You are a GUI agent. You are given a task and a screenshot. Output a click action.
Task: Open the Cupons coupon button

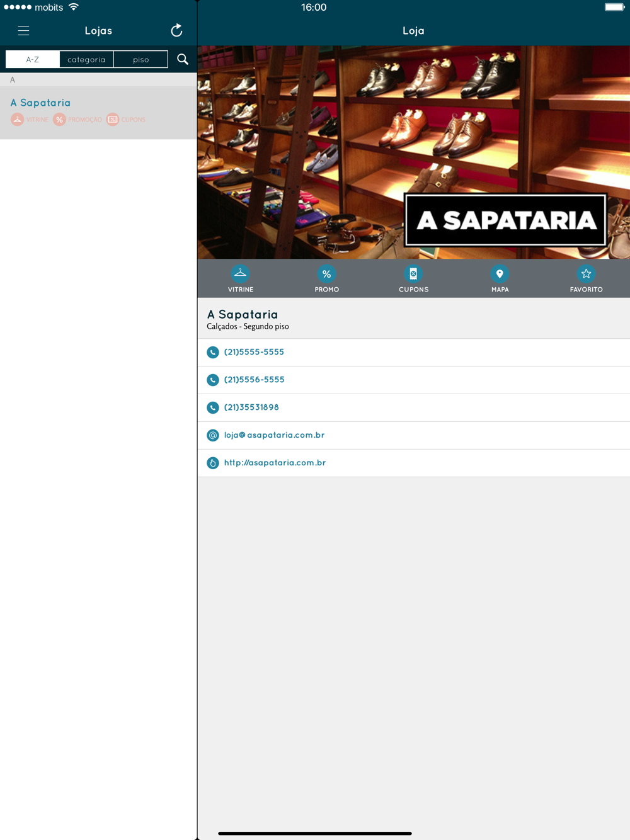point(413,279)
